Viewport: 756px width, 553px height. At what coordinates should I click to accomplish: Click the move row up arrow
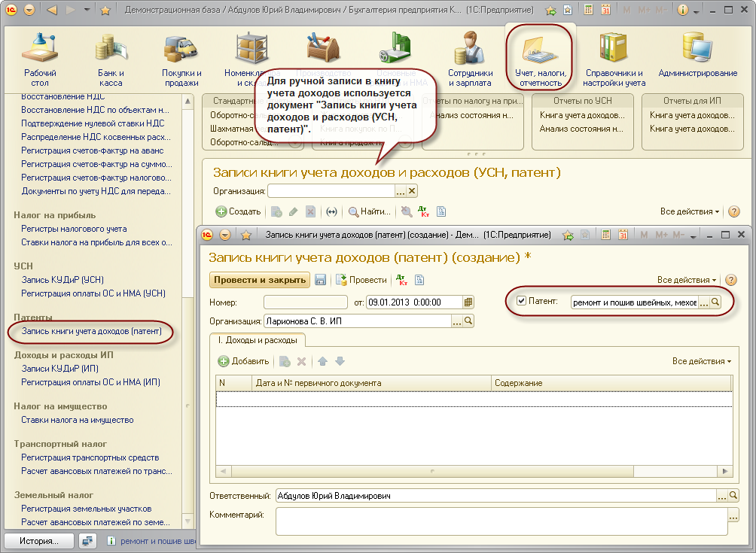click(x=322, y=361)
